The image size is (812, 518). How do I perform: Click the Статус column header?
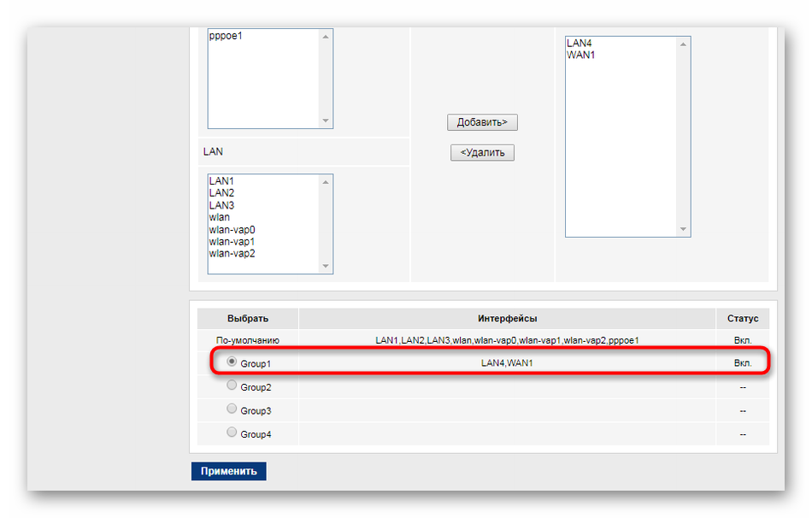(x=743, y=319)
